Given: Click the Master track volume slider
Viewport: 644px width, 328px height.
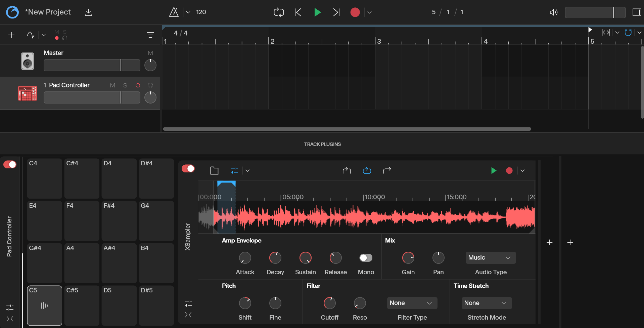Looking at the screenshot, I should coord(92,65).
